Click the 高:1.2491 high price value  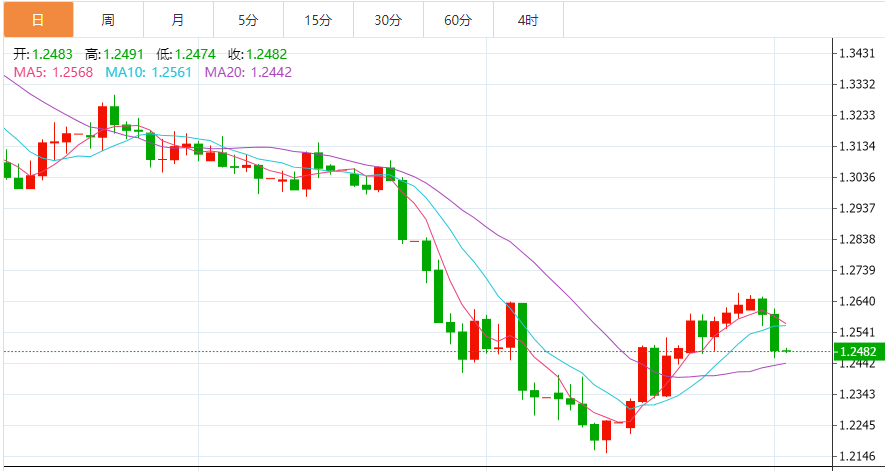(114, 55)
